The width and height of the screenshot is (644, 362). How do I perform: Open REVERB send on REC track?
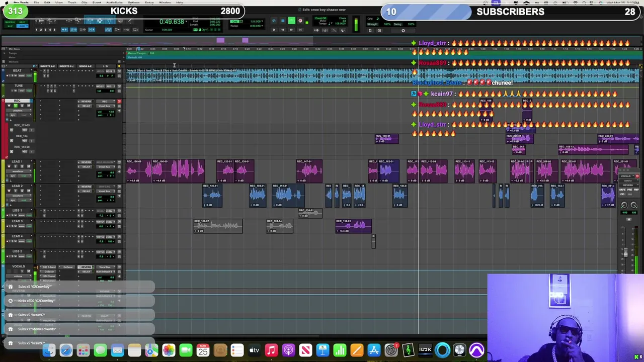[x=86, y=102]
